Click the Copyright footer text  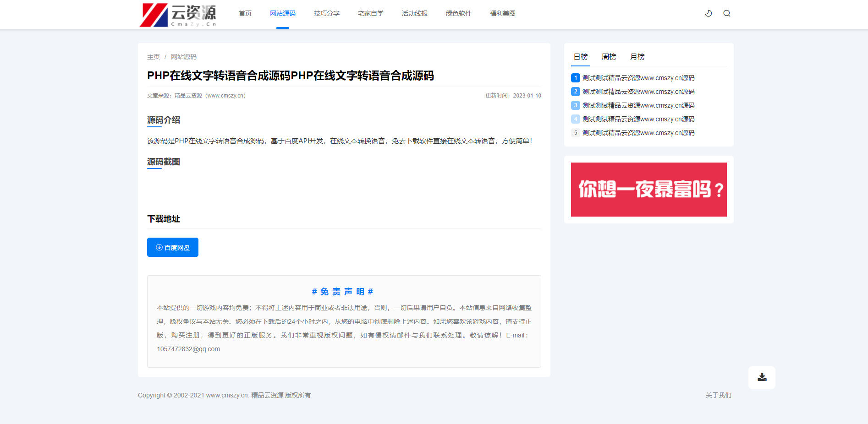coord(224,395)
